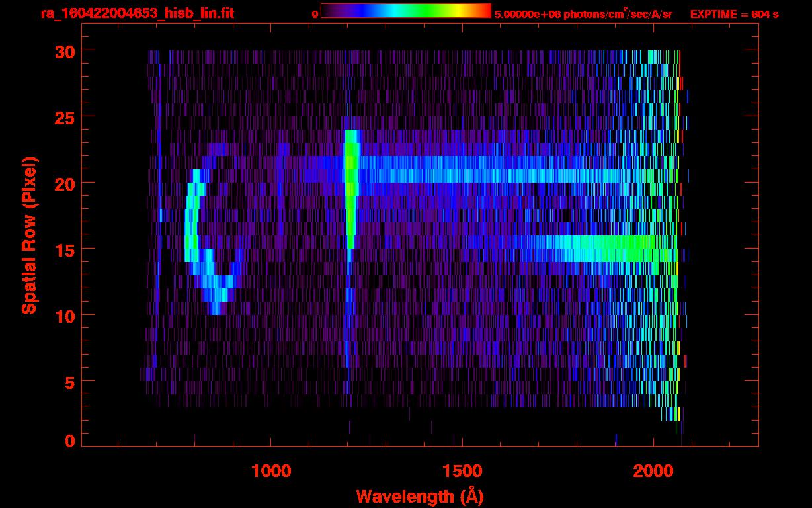Click the blue section of the color bar

[x=360, y=11]
